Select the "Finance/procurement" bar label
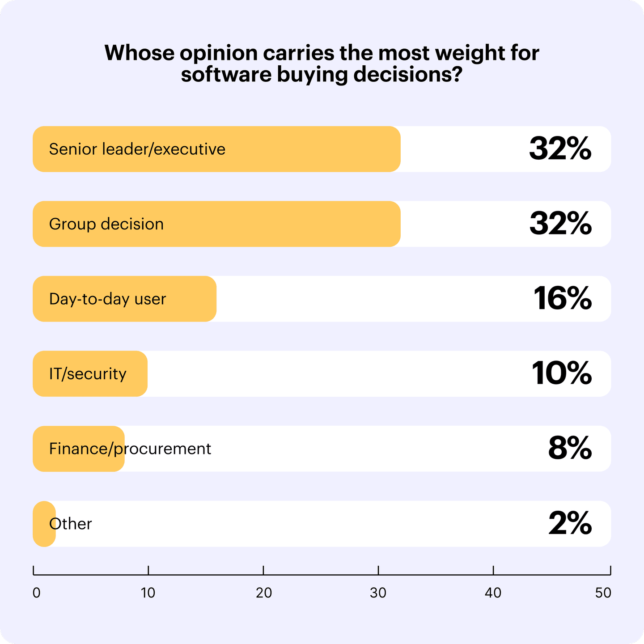The width and height of the screenshot is (644, 644). (x=130, y=449)
